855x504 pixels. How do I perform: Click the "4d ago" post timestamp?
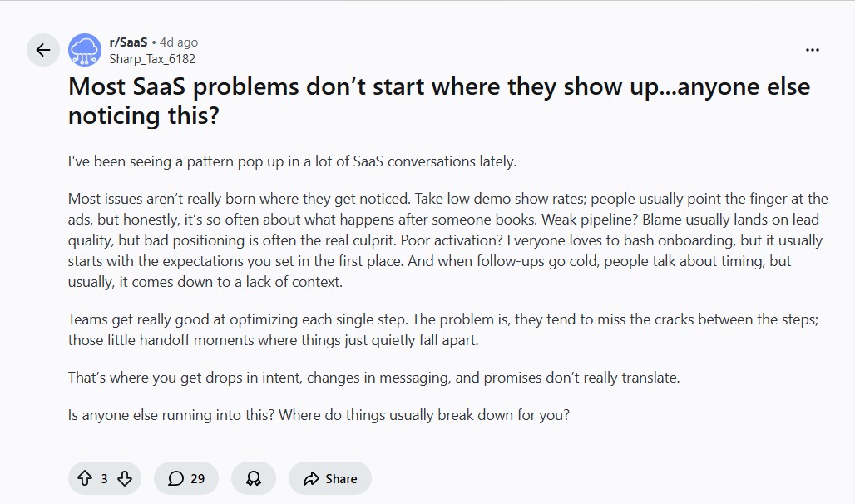click(x=179, y=42)
